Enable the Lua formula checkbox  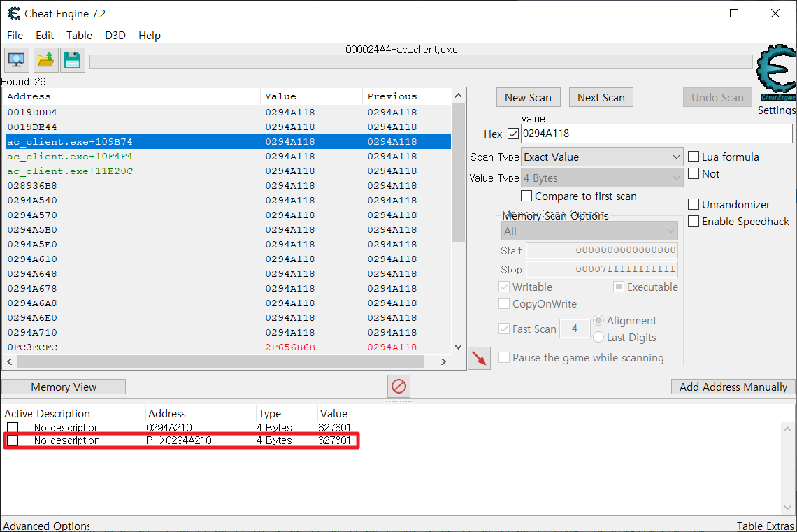[694, 157]
